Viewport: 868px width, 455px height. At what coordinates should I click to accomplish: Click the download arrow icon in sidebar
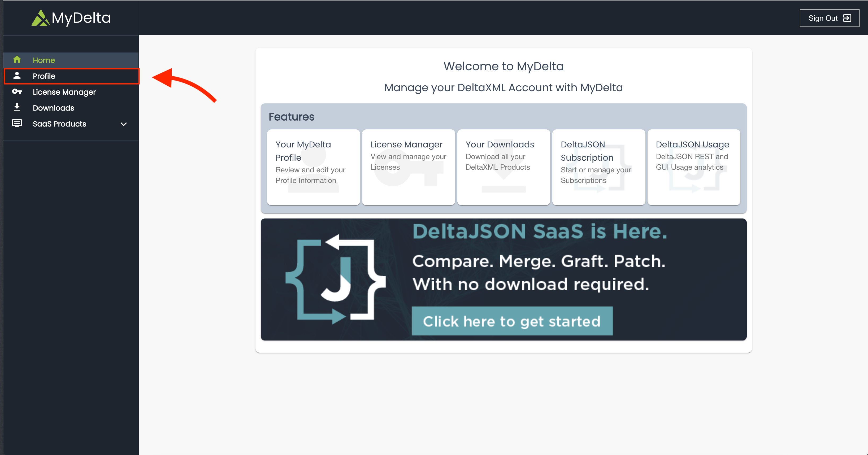[x=17, y=107]
